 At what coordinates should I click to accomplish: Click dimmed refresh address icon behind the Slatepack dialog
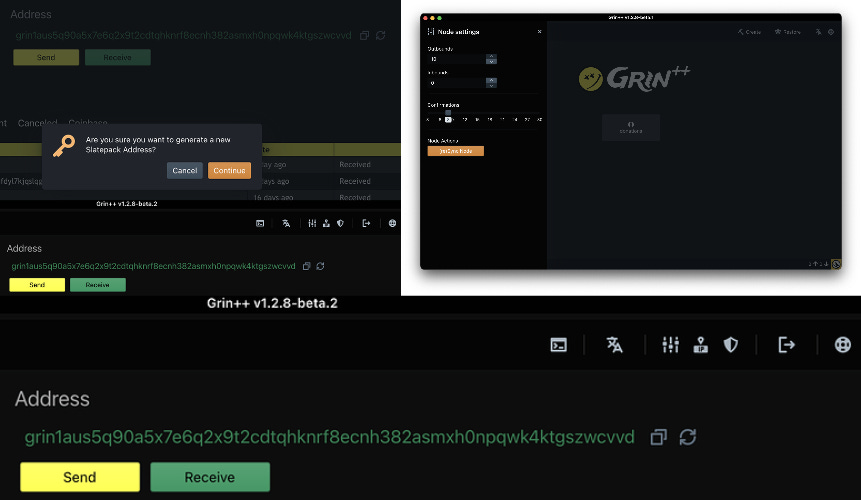pos(381,36)
